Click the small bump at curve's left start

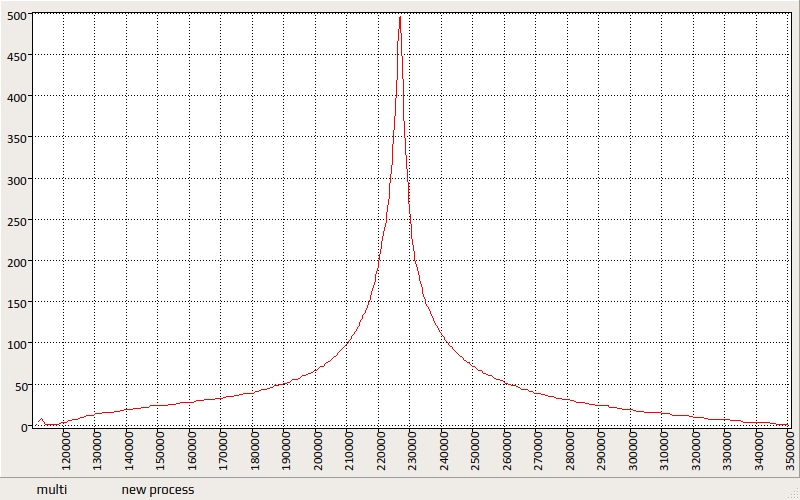41,420
